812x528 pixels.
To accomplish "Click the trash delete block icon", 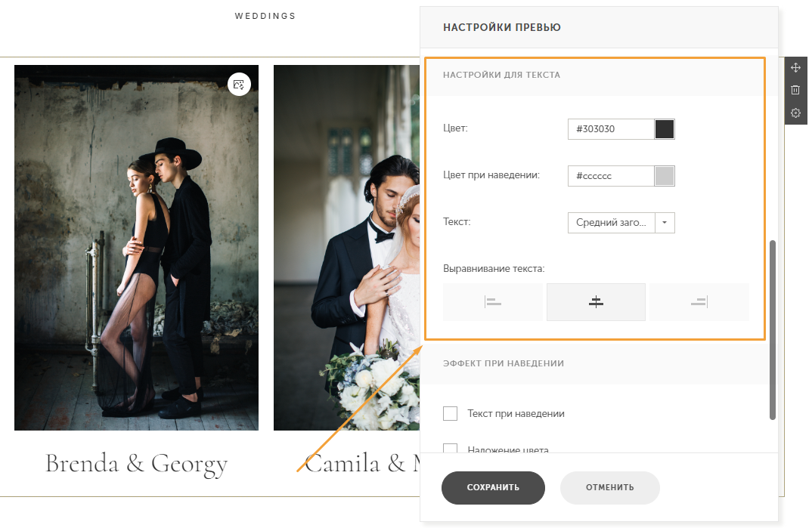I will pyautogui.click(x=795, y=91).
